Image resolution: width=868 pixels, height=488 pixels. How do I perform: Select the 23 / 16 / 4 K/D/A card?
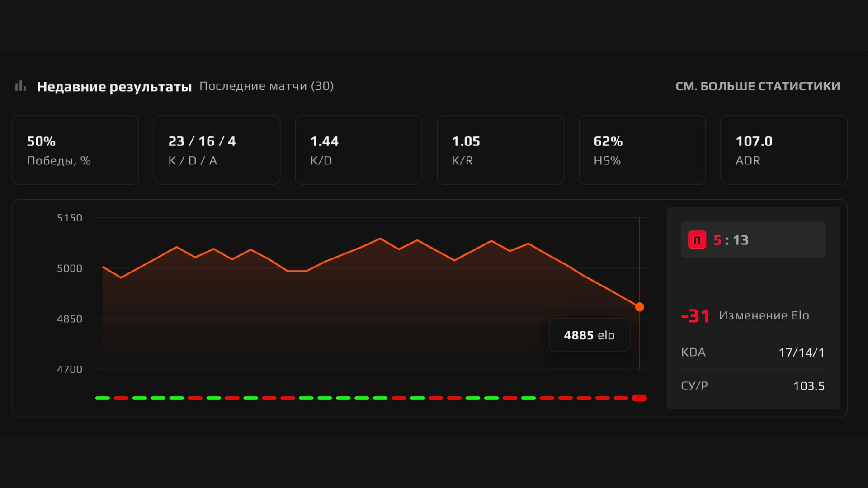coord(217,150)
